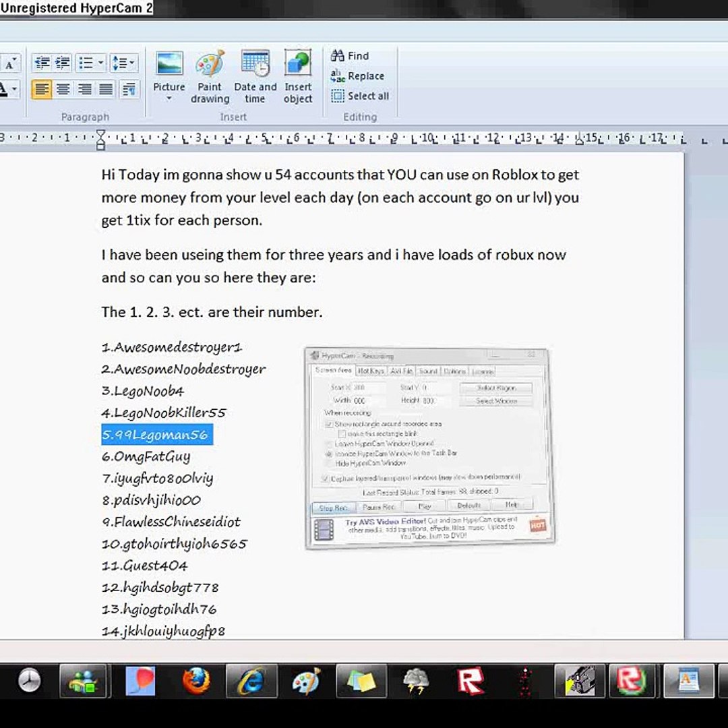Click the Insert object icon
The height and width of the screenshot is (728, 728).
tap(298, 77)
